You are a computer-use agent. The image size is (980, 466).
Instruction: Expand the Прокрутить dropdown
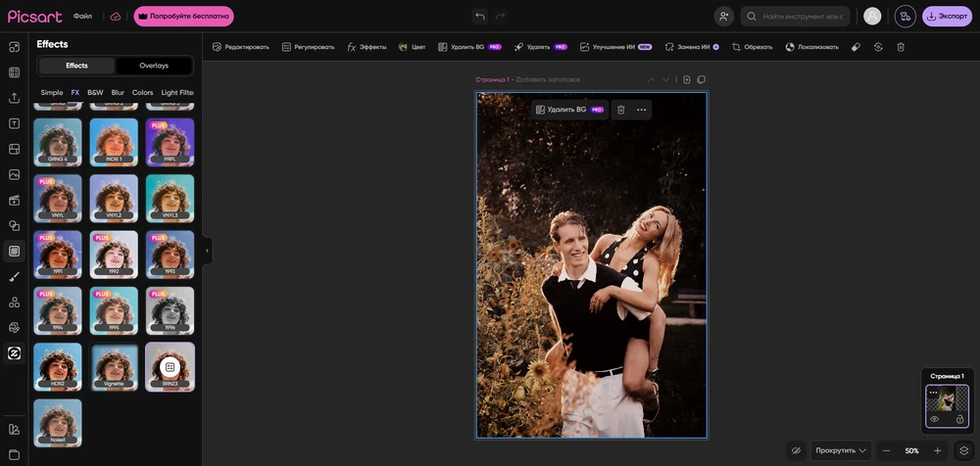[x=841, y=450]
